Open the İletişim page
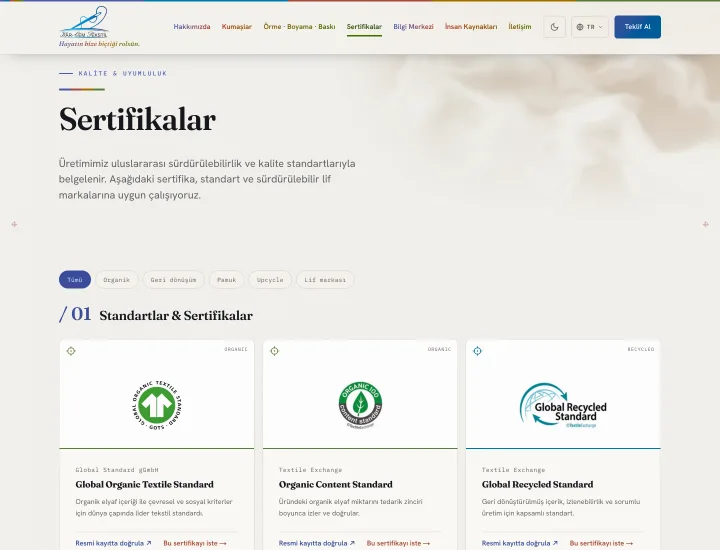The width and height of the screenshot is (720, 550). tap(520, 27)
